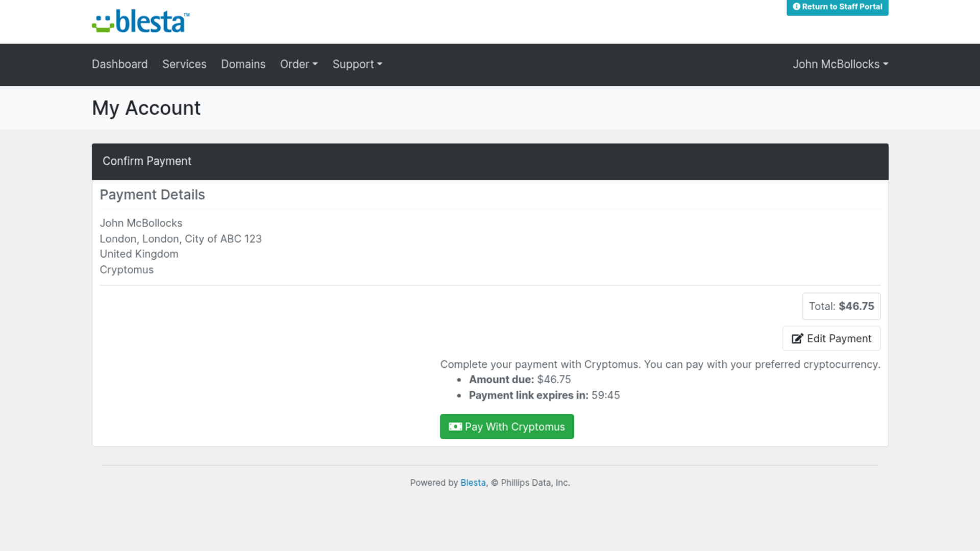
Task: Click the payment link expiry timer 59:45
Action: pyautogui.click(x=605, y=395)
